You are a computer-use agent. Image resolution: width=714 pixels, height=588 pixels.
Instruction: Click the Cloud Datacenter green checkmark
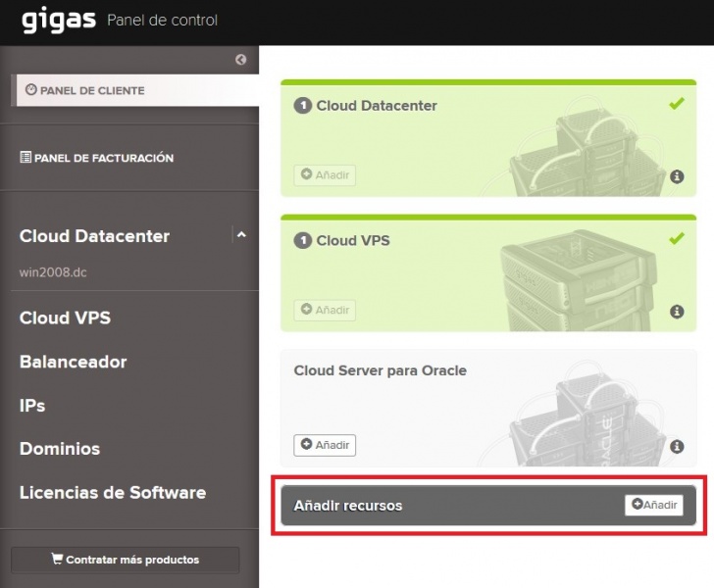677,103
